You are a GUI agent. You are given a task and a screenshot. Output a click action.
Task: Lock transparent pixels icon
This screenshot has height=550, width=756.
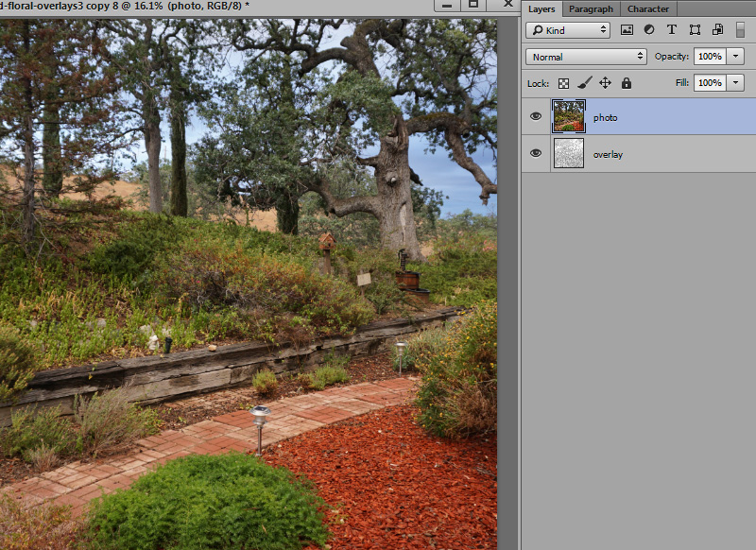click(x=563, y=83)
